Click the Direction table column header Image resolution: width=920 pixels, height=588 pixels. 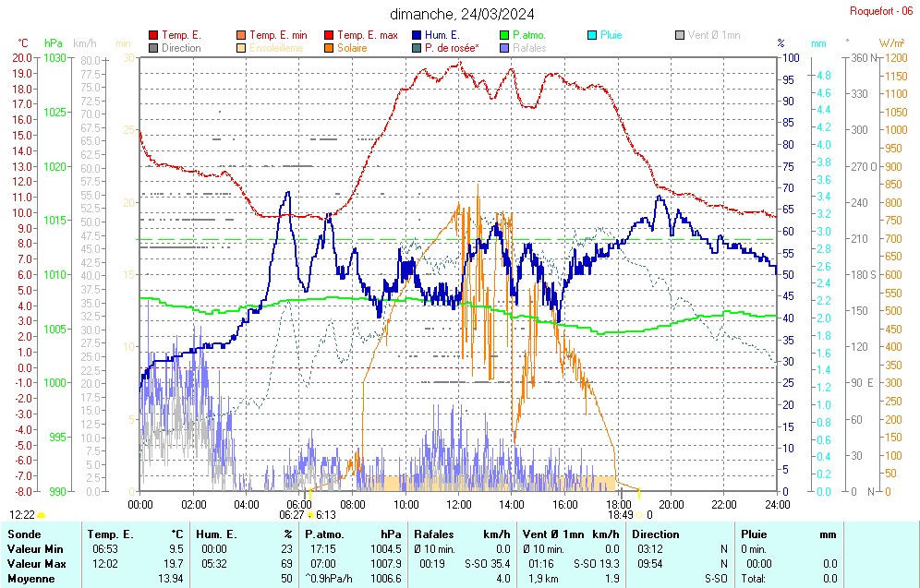click(x=656, y=534)
